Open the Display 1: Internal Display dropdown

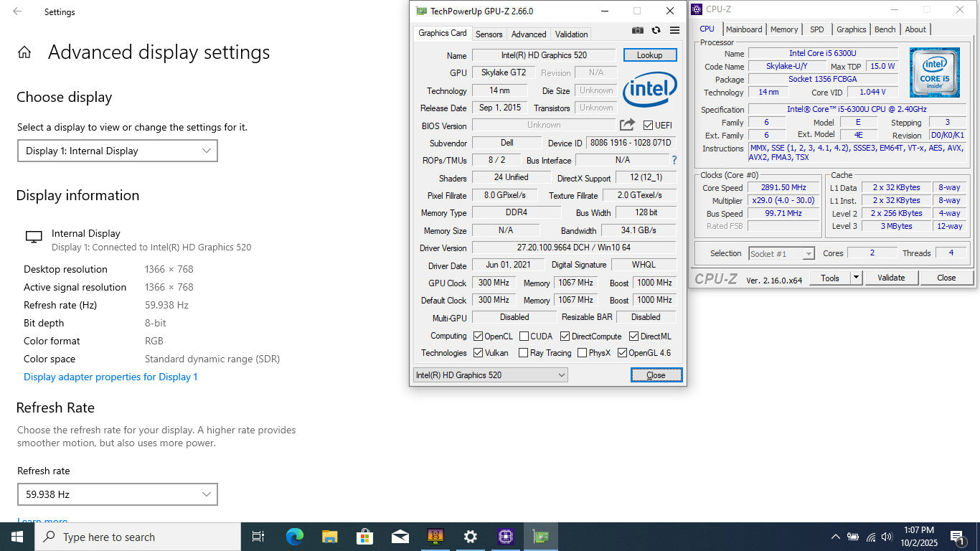click(118, 151)
